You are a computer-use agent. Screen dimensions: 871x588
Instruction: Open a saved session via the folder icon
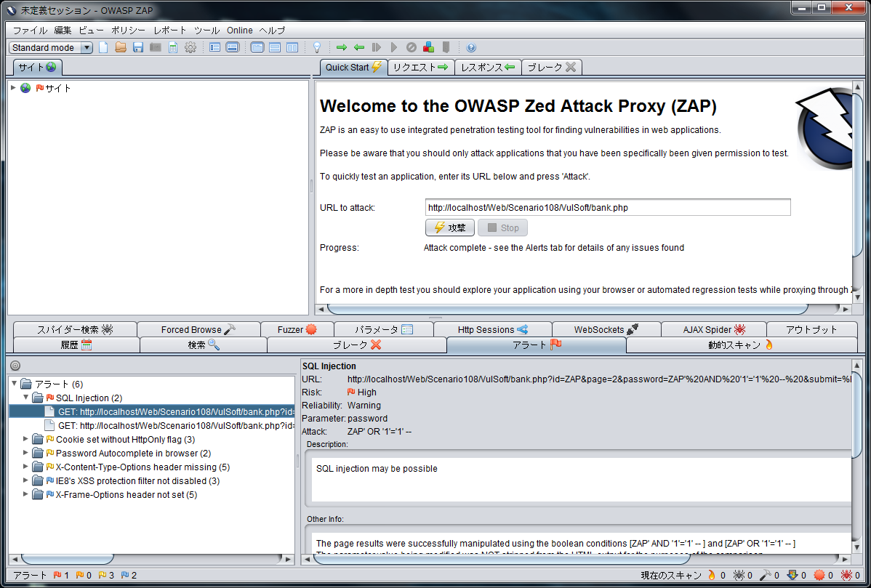pyautogui.click(x=121, y=48)
